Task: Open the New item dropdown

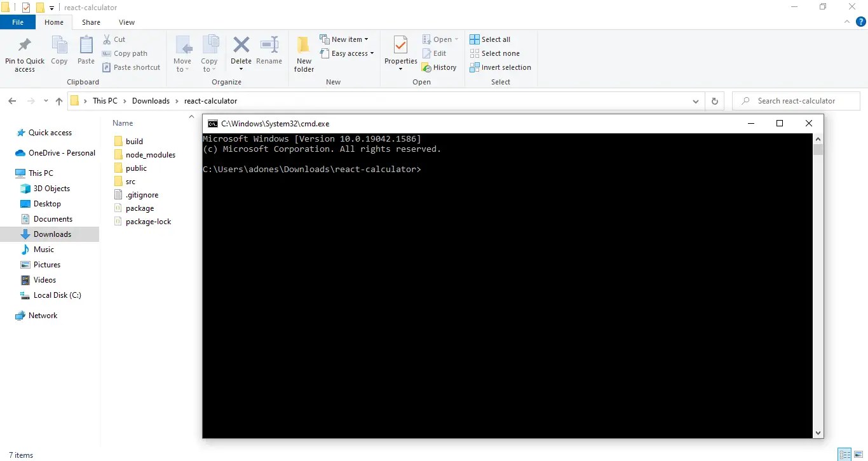Action: 344,39
